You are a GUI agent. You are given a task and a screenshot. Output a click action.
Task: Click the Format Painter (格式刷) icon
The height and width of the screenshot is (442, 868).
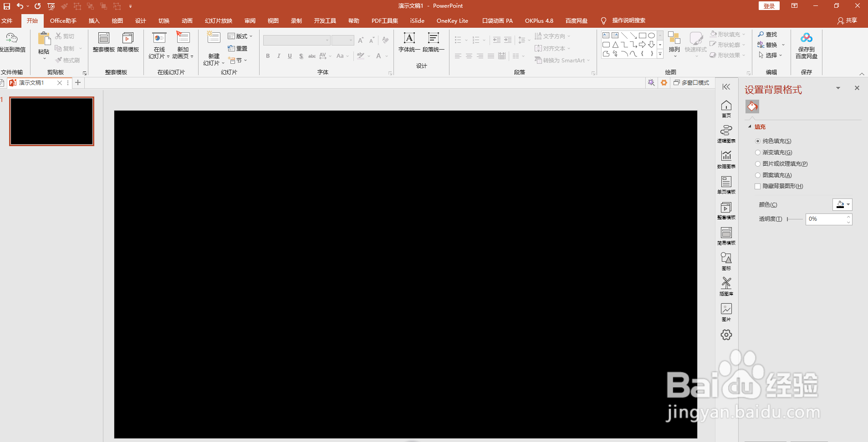(59, 60)
